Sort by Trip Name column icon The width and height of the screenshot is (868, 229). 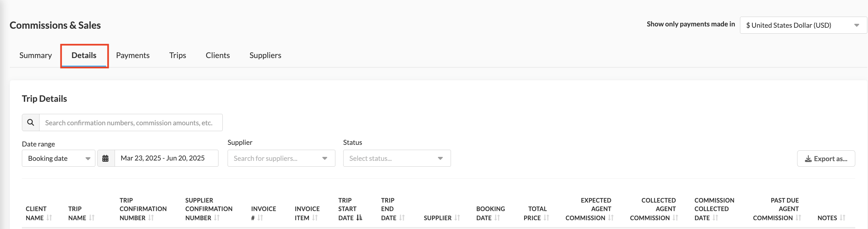92,218
